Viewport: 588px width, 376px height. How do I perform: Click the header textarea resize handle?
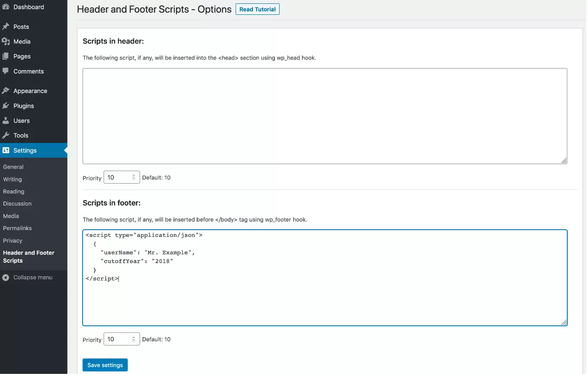point(564,161)
